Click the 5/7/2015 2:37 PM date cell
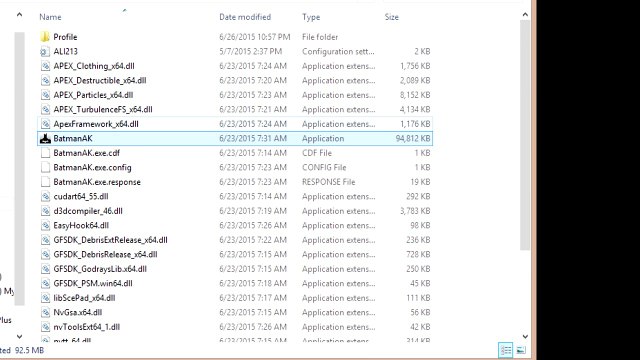 (x=251, y=51)
